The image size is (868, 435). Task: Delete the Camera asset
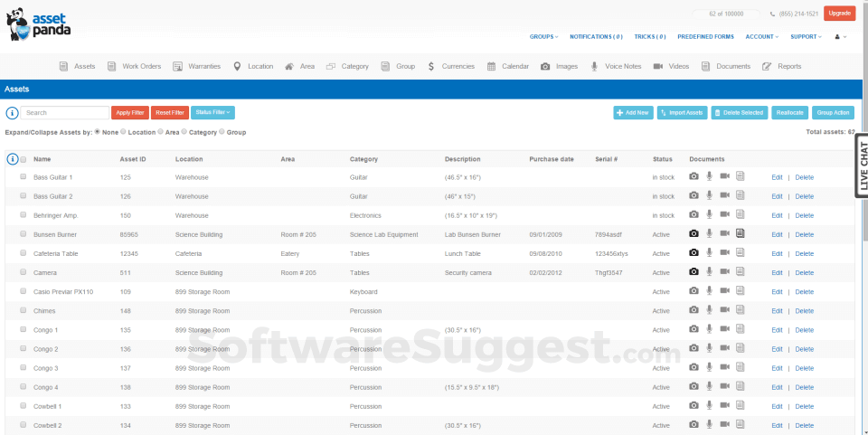[805, 272]
